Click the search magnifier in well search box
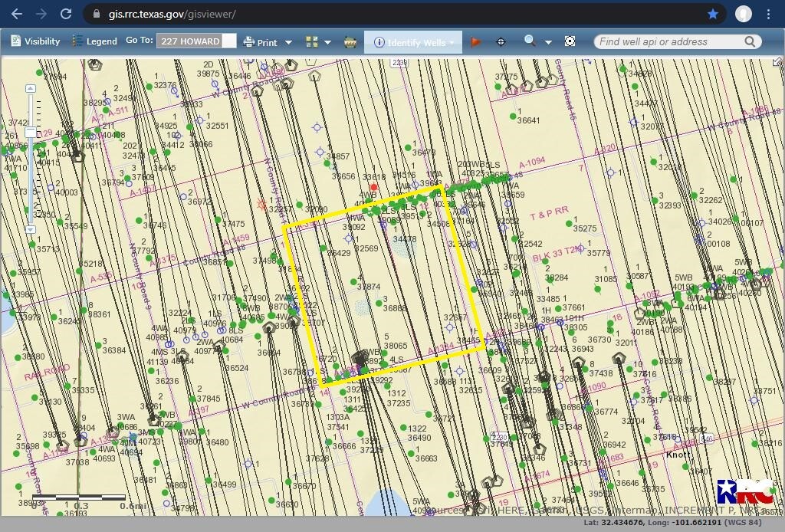785x532 pixels. point(750,41)
